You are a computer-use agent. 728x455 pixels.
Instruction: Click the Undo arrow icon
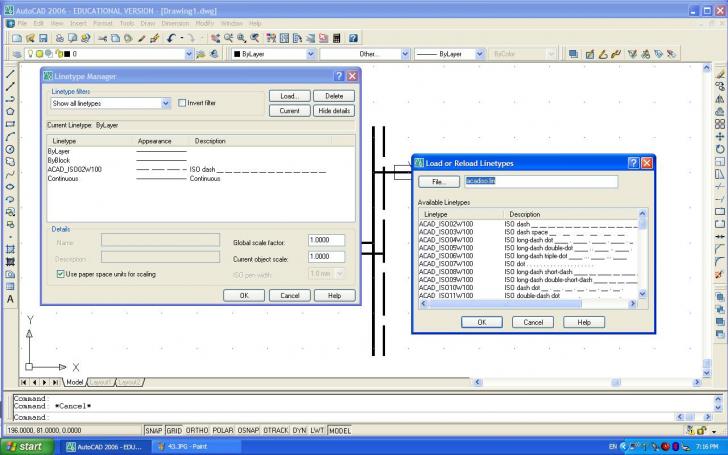[x=171, y=38]
